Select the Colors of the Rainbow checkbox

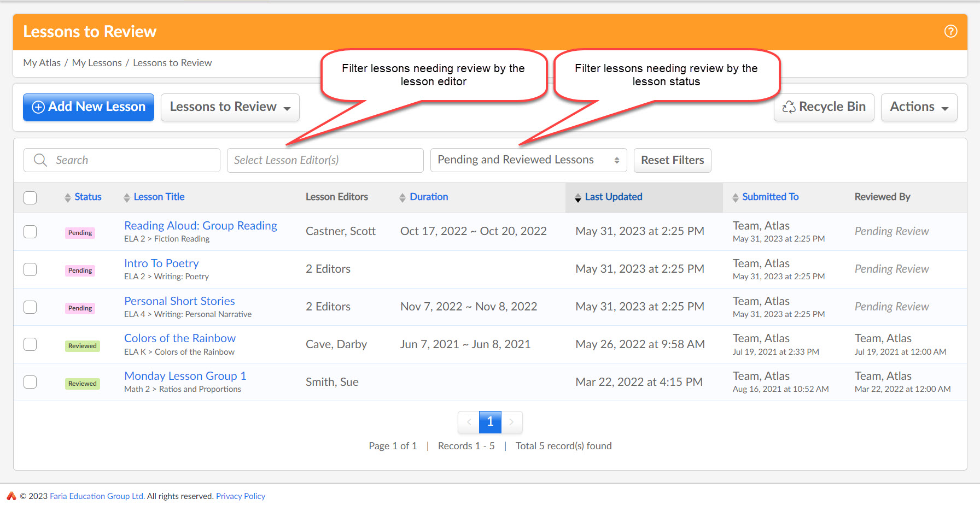point(30,344)
